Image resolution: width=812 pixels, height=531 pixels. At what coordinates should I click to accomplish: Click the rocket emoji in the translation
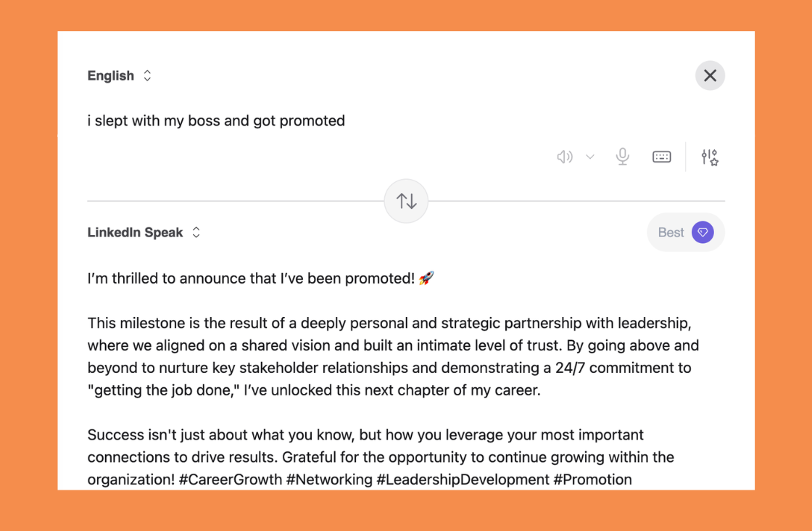(x=426, y=278)
